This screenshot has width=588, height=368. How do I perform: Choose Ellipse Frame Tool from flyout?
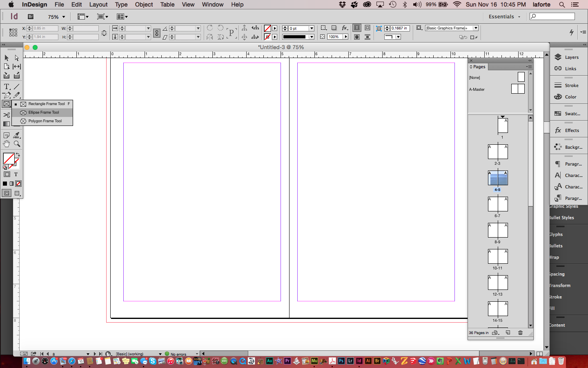point(42,112)
